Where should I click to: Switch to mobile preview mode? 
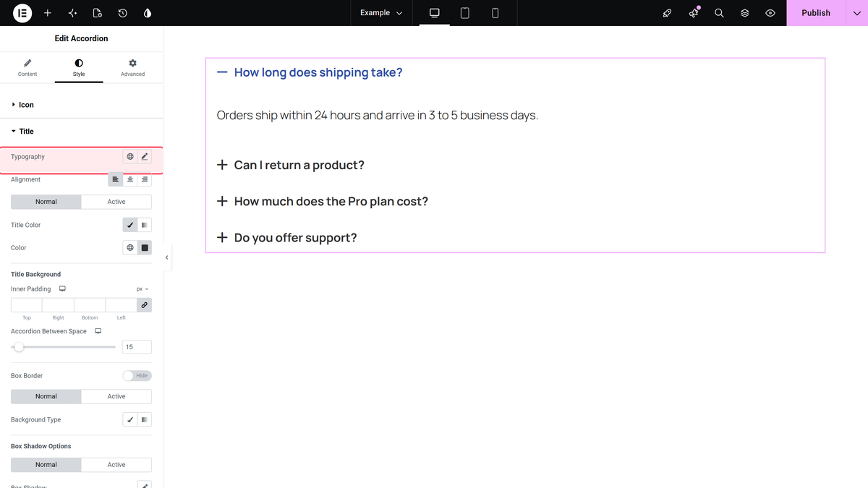coord(495,13)
